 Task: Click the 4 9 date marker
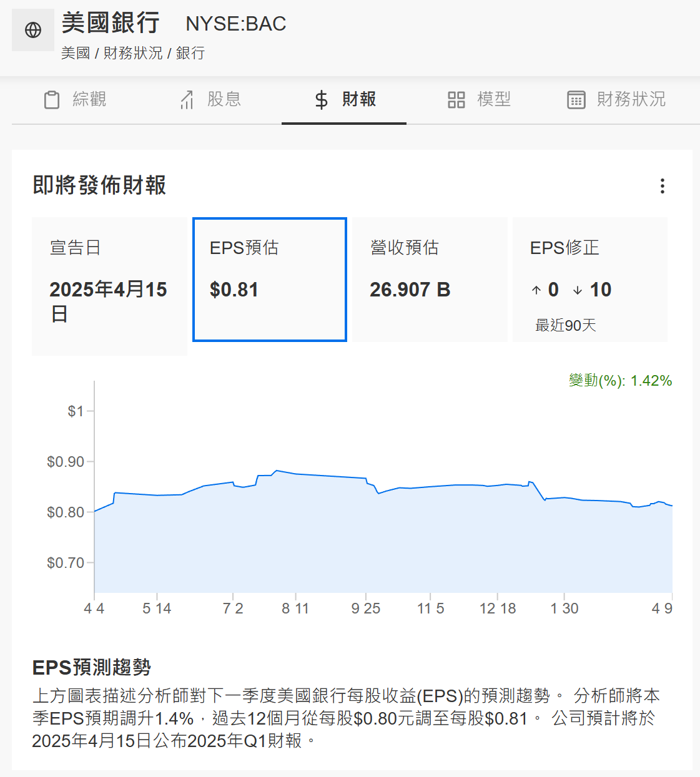662,608
